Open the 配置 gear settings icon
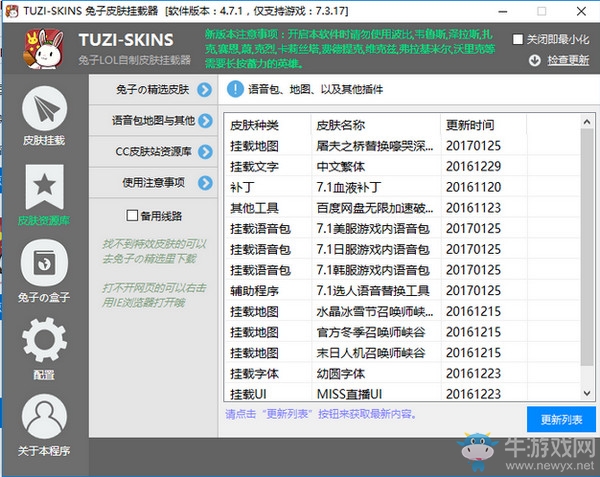Image resolution: width=600 pixels, height=477 pixels. (x=44, y=339)
